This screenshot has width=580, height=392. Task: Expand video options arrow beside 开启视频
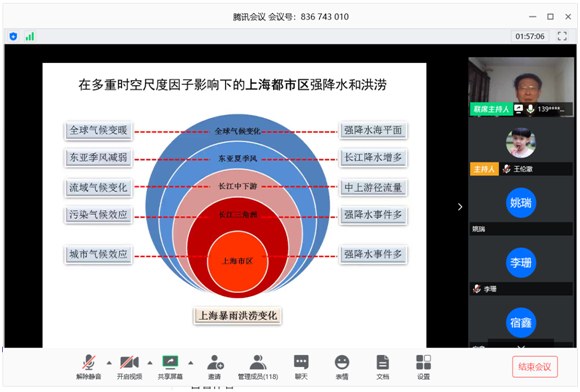click(x=150, y=363)
